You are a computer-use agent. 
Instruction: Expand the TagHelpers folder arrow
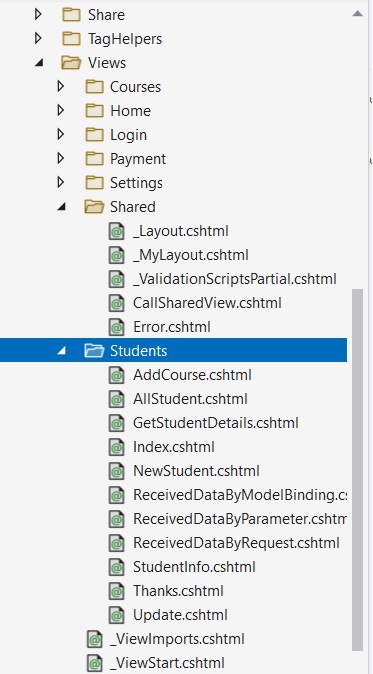coord(38,39)
